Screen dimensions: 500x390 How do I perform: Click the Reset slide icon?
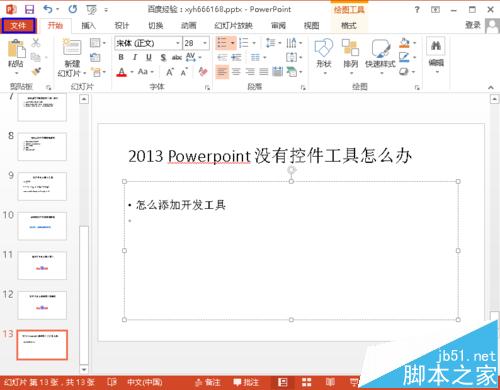95,57
